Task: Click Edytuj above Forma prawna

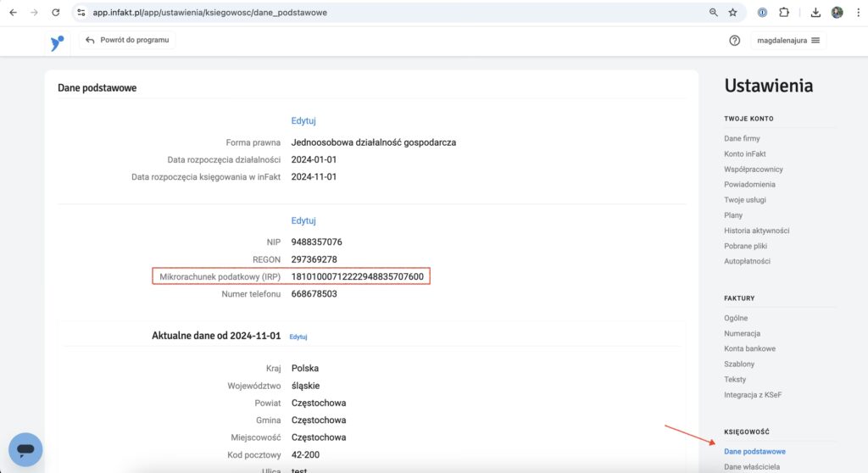Action: [x=303, y=121]
